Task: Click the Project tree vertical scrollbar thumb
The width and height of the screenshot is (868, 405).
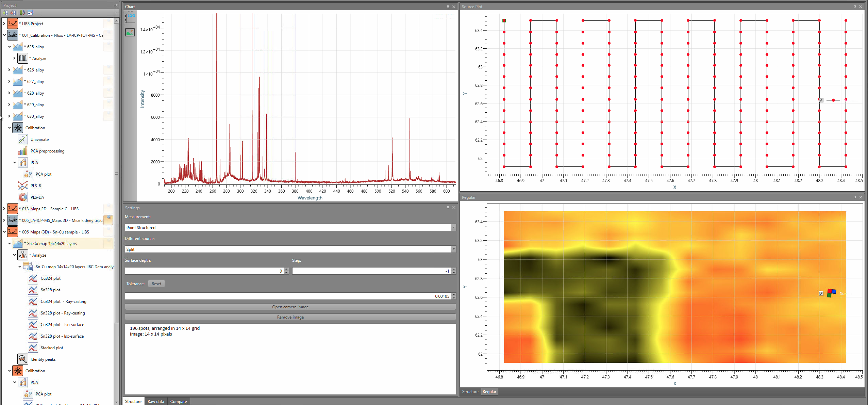Action: [116, 174]
